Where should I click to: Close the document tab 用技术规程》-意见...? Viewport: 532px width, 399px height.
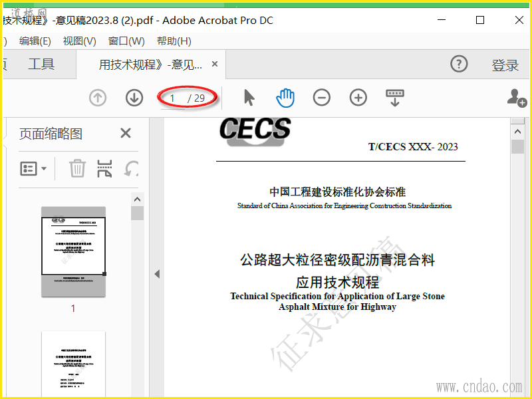(215, 64)
